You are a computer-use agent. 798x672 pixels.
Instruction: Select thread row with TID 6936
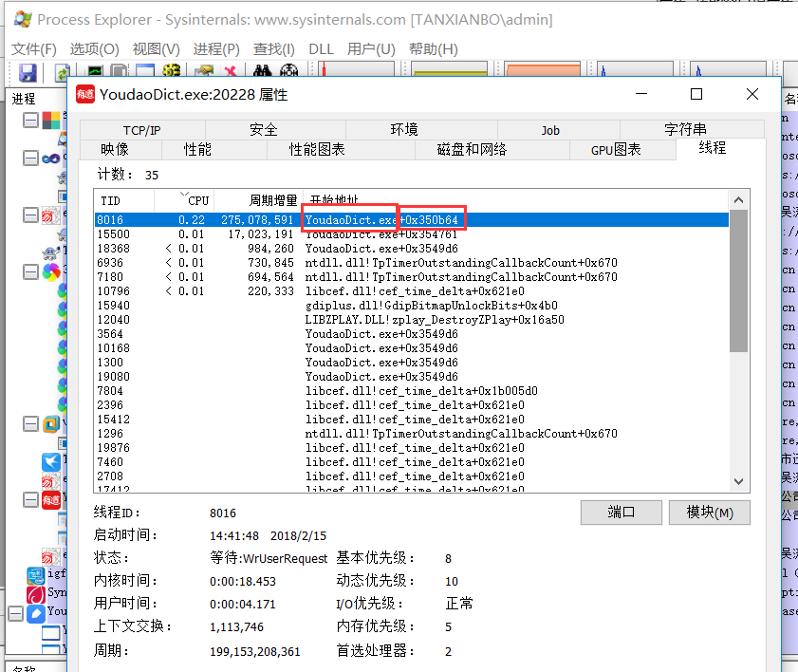click(x=411, y=263)
